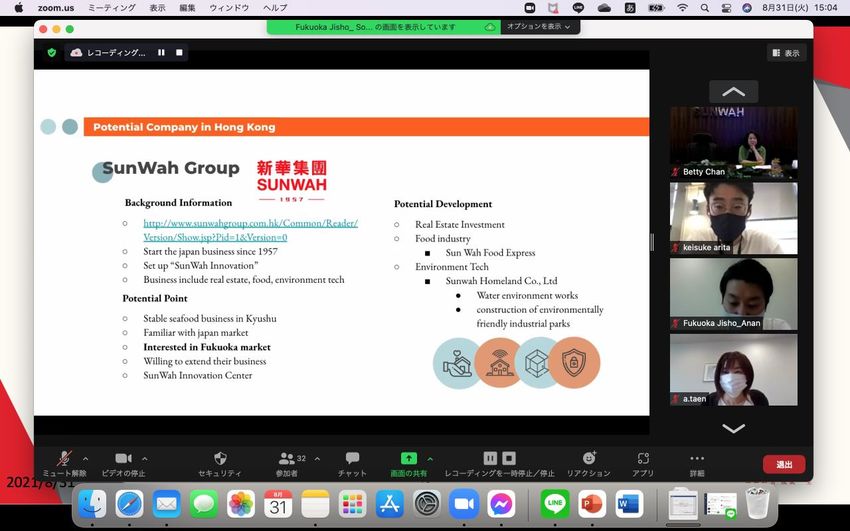850x531 pixels.
Task: Open Word from the Dock
Action: pos(629,504)
